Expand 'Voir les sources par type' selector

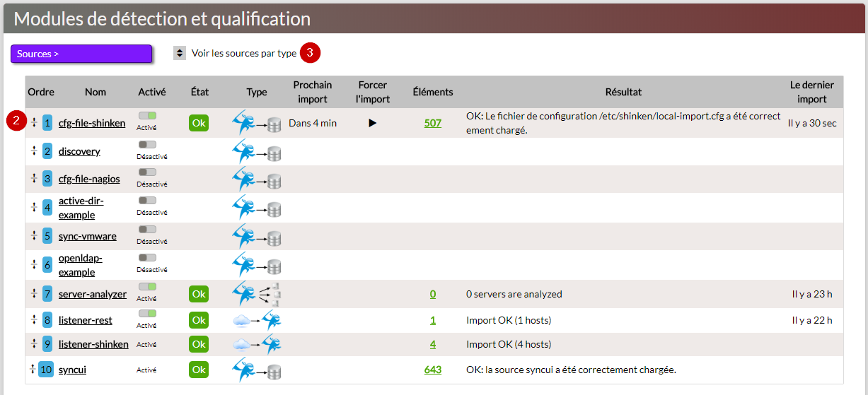coord(180,54)
